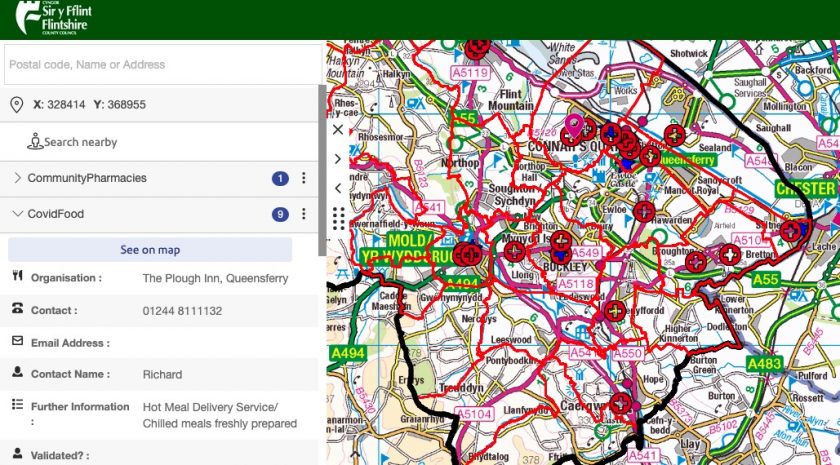Select the contact name Richard
The height and width of the screenshot is (465, 840).
click(162, 374)
